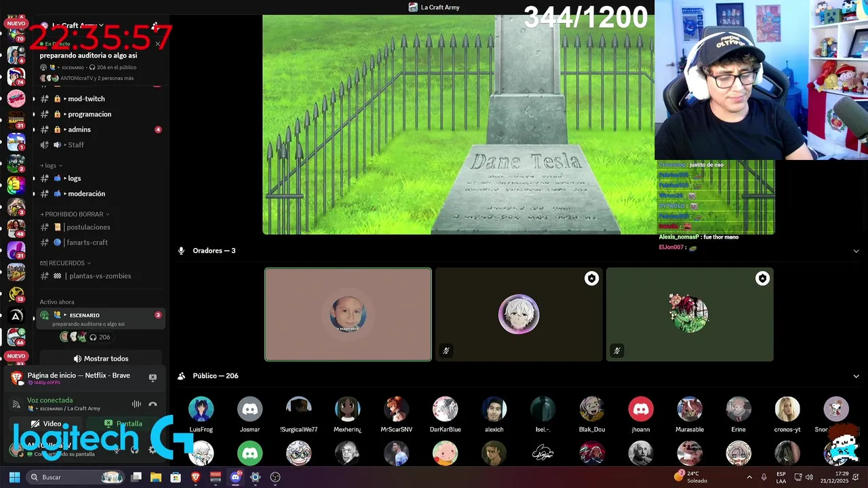Open File Explorer from the taskbar

pyautogui.click(x=155, y=477)
